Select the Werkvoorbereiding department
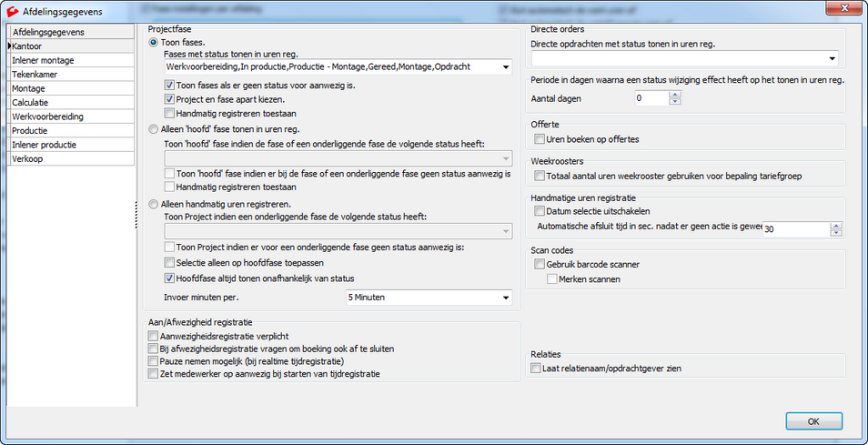 72,116
